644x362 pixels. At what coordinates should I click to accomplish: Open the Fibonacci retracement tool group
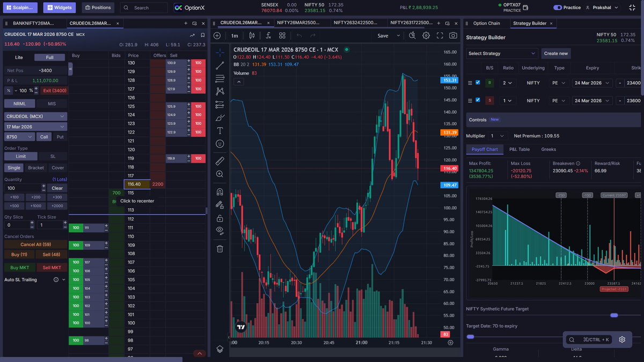(220, 78)
